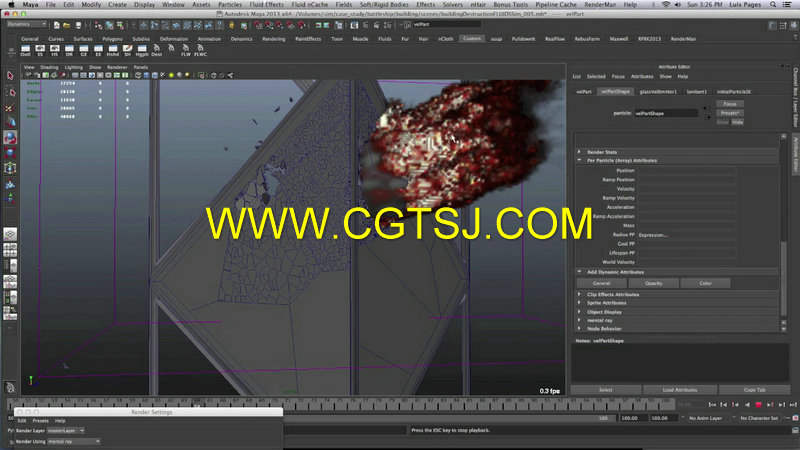Select the Move tool in toolbox
This screenshot has width=800, height=450.
[x=10, y=122]
